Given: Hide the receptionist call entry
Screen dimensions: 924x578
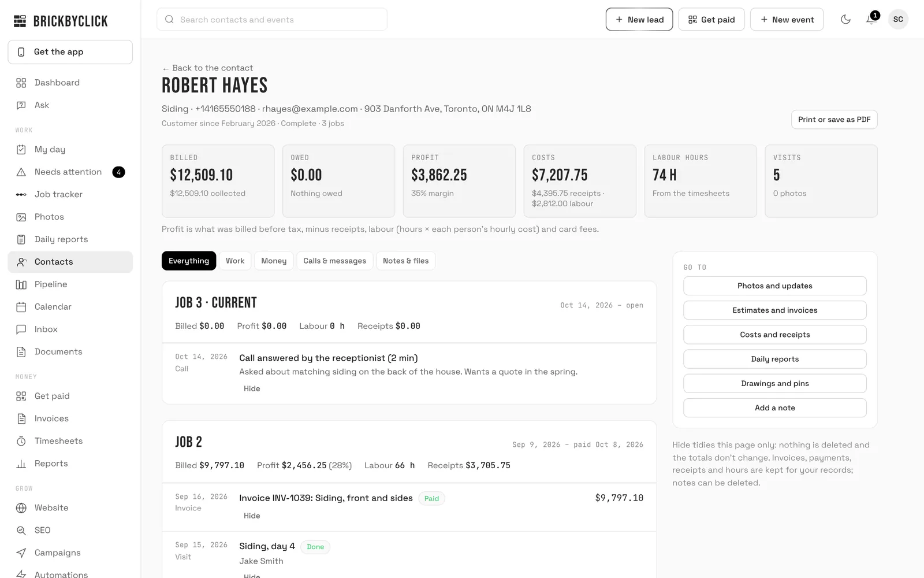Looking at the screenshot, I should [252, 389].
